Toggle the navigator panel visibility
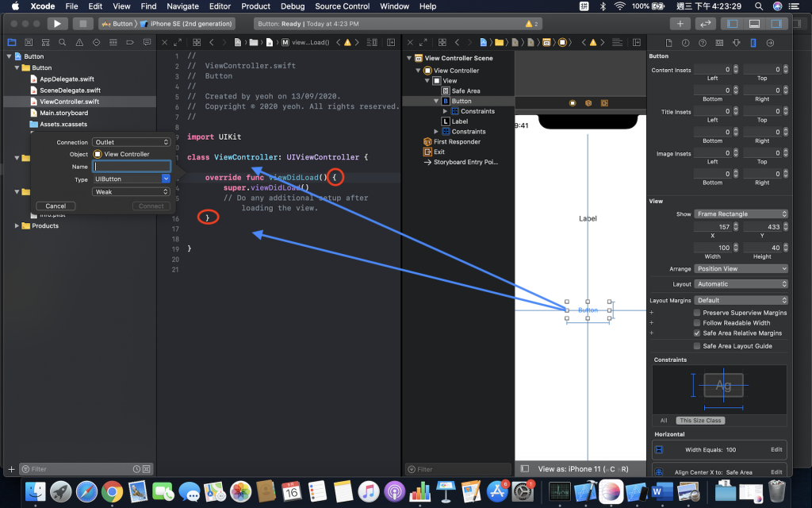Image resolution: width=812 pixels, height=508 pixels. coord(732,23)
